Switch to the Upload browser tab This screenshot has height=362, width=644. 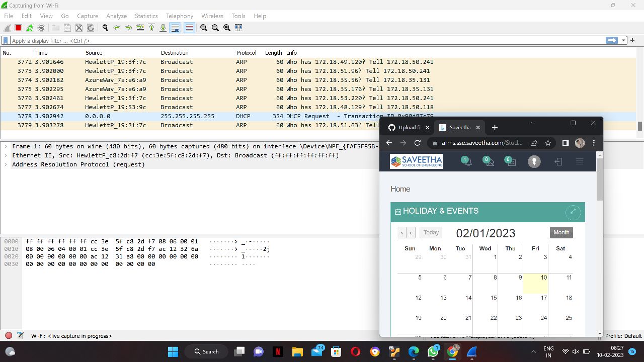pyautogui.click(x=408, y=127)
